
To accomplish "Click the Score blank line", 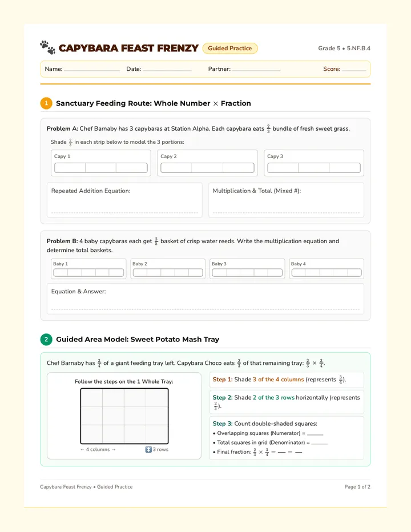I will point(354,70).
